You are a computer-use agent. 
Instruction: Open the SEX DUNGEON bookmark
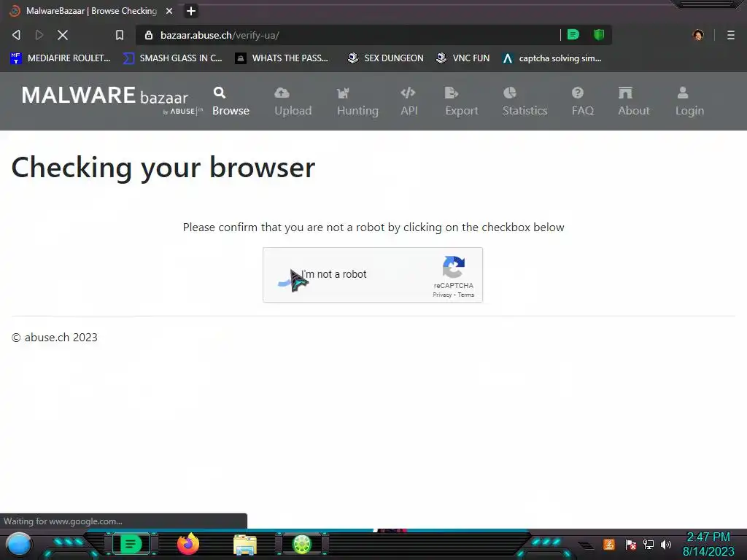coord(385,58)
